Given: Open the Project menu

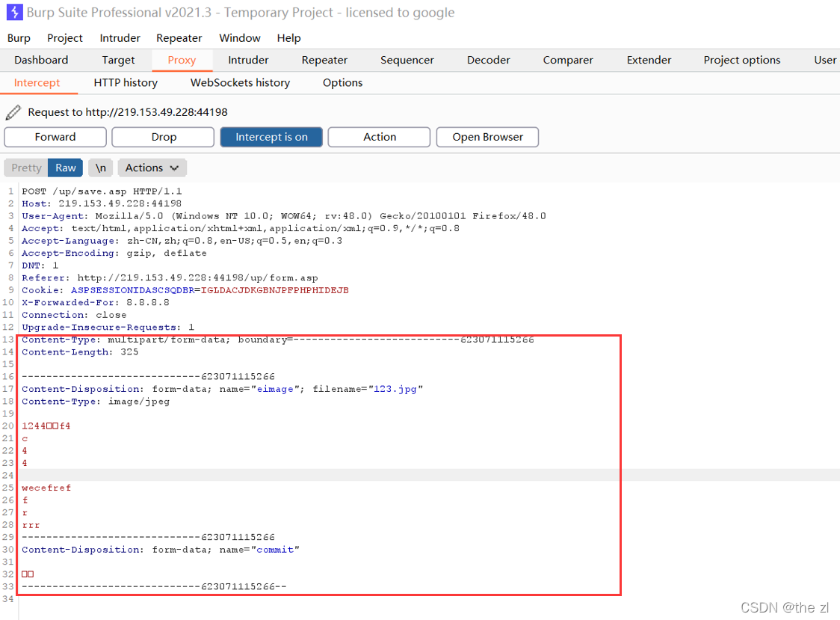Looking at the screenshot, I should point(65,38).
